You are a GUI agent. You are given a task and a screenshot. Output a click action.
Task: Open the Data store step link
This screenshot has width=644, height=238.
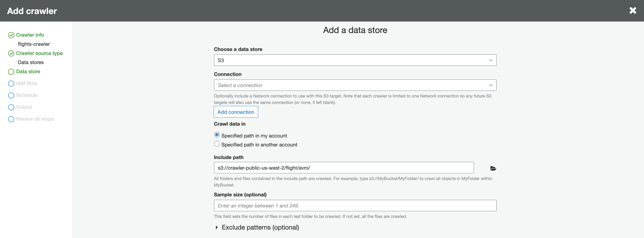pyautogui.click(x=28, y=72)
